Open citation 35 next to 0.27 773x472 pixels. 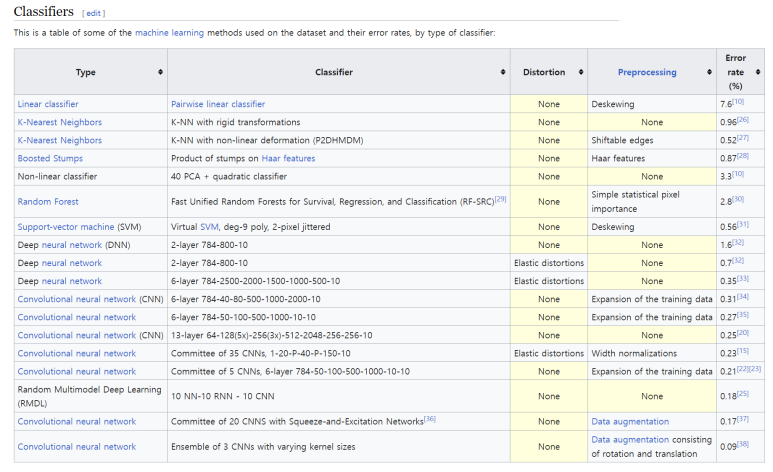743,315
